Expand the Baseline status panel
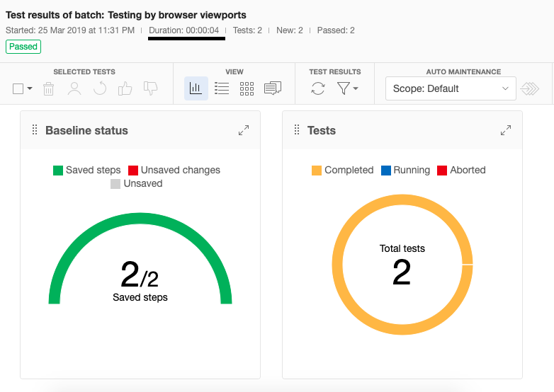This screenshot has height=392, width=554. [244, 130]
